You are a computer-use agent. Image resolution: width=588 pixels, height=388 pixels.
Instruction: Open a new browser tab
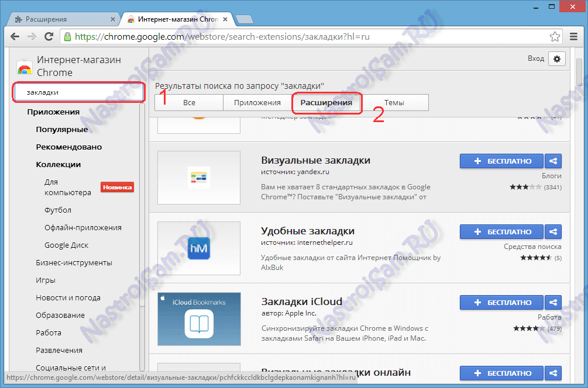[245, 19]
